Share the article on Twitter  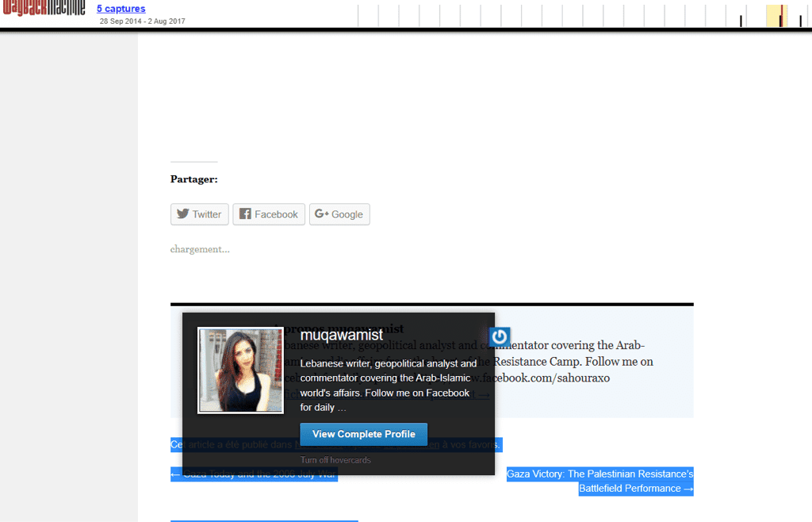point(199,214)
